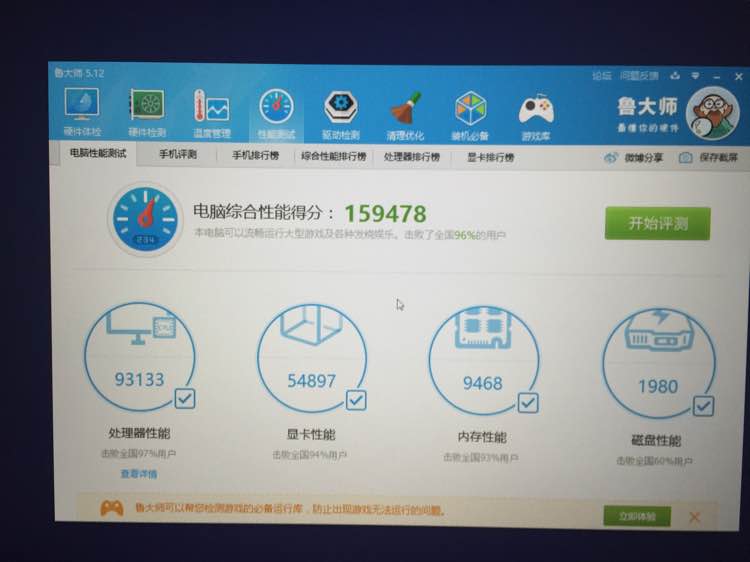Click the graphics cube icon in 54897 circle

click(x=312, y=325)
